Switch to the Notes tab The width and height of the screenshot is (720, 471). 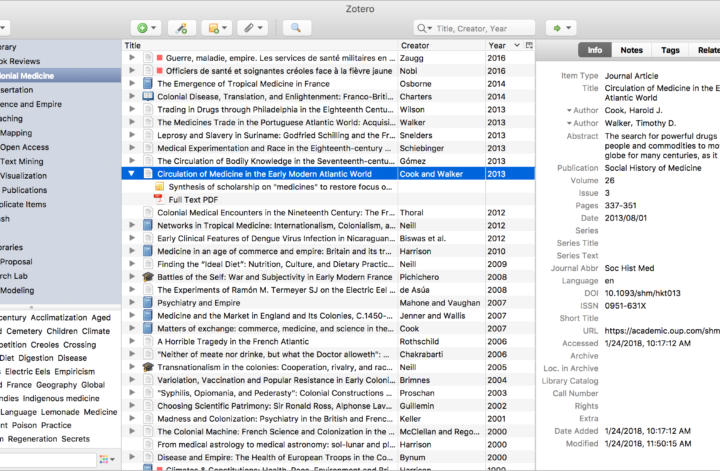pos(631,50)
